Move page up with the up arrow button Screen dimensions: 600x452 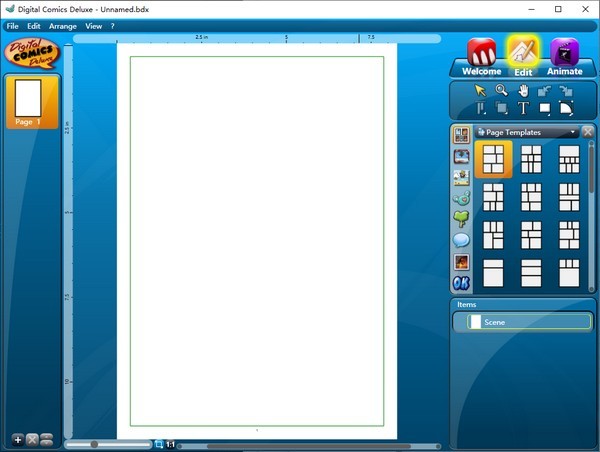tap(46, 437)
